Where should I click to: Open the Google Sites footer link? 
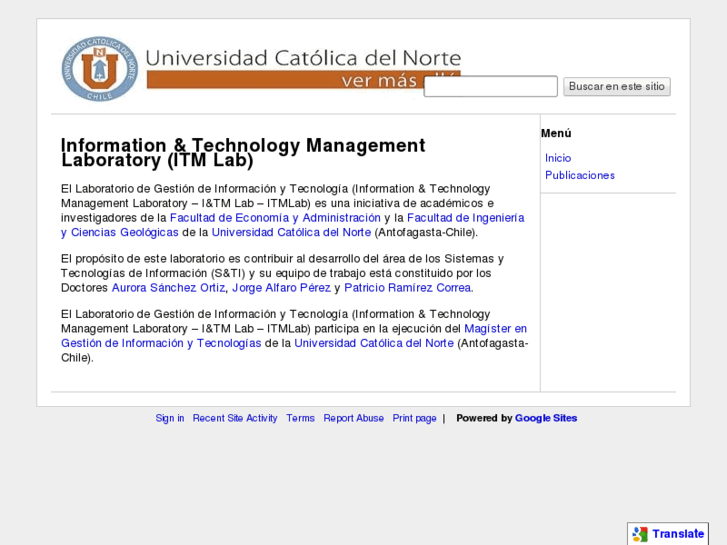[546, 418]
